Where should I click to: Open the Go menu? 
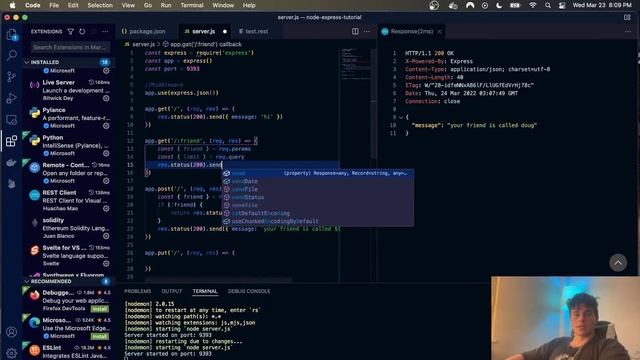pos(148,5)
